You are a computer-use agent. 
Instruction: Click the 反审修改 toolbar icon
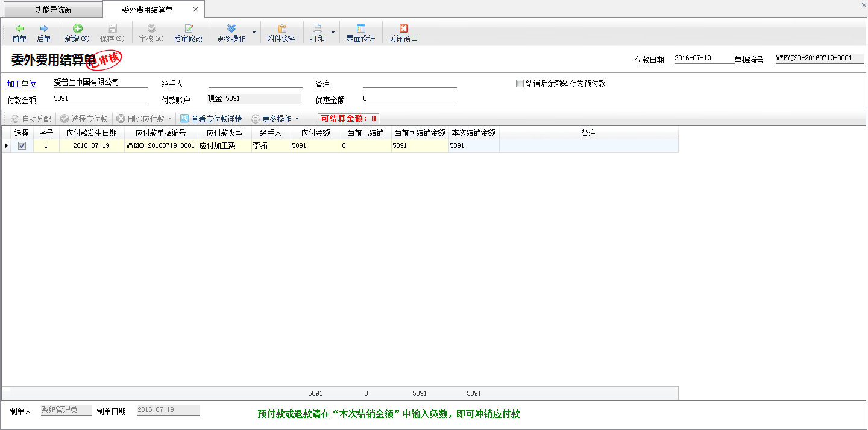[188, 28]
